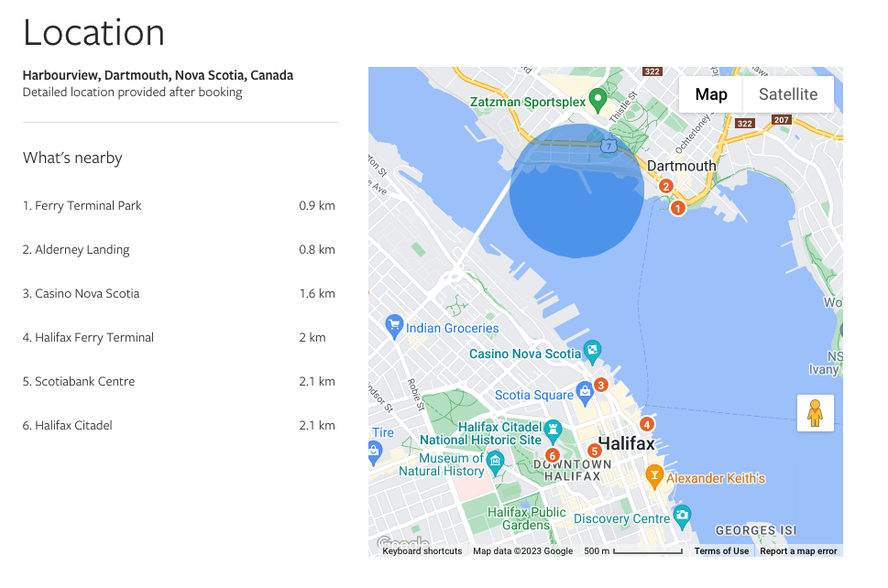Click the 1.6 km distance value
Image resolution: width=888 pixels, height=588 pixels.
click(317, 294)
